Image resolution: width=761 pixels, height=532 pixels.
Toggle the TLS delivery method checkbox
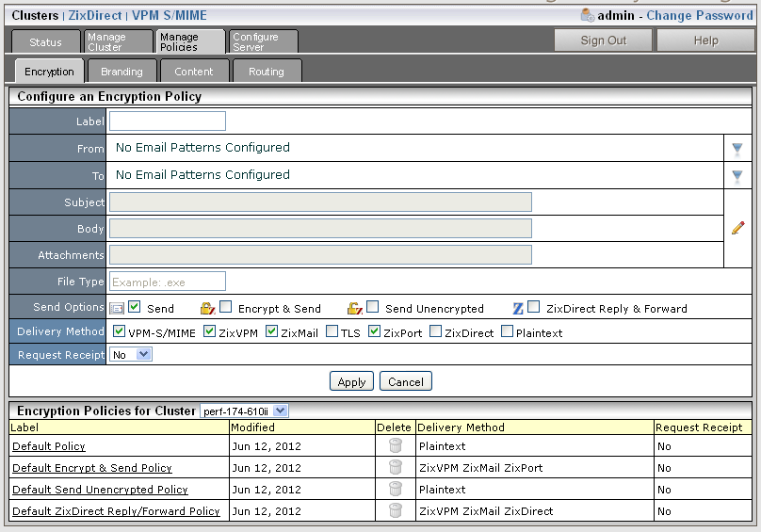(332, 331)
